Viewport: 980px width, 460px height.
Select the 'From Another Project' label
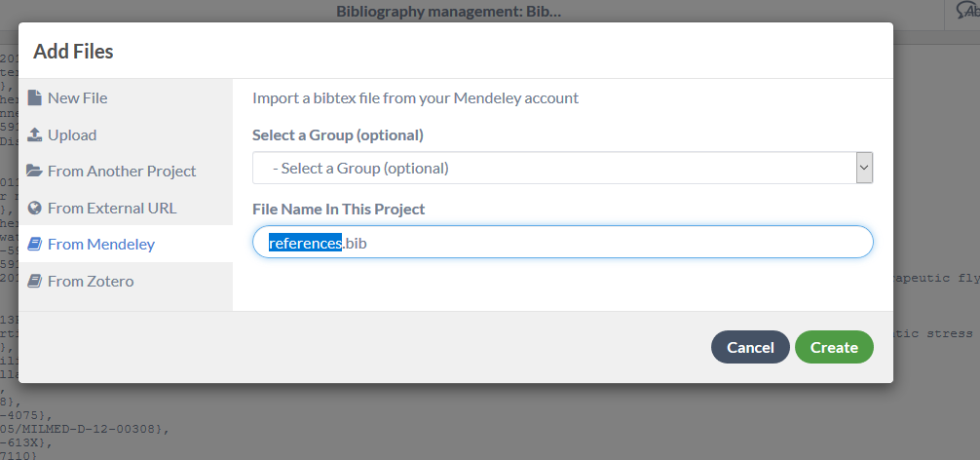click(122, 172)
